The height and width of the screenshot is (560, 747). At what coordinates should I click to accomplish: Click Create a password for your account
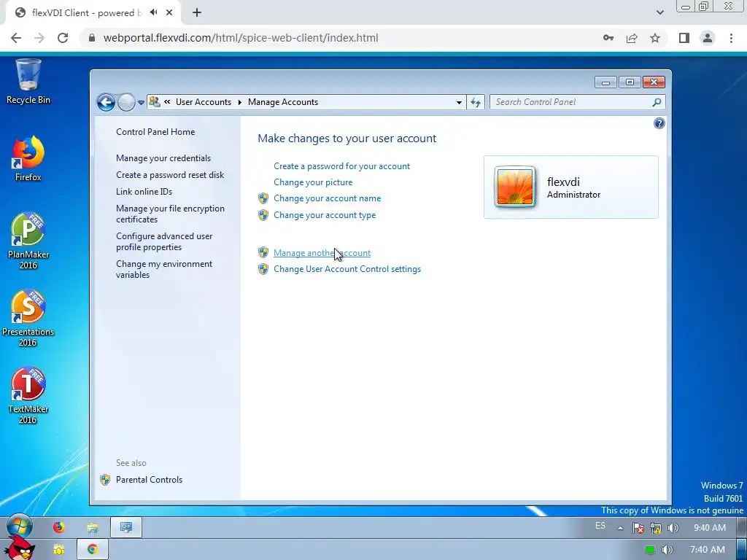(341, 166)
